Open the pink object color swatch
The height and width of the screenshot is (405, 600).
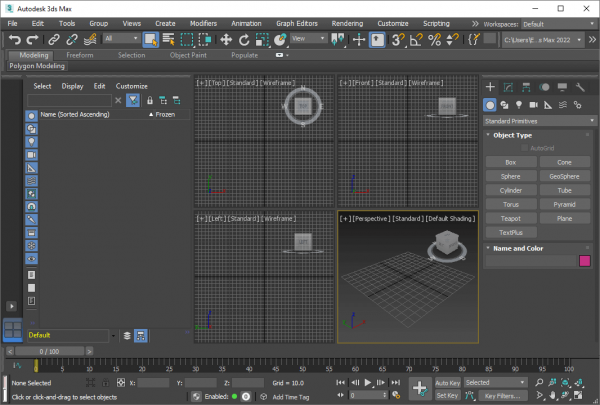[585, 261]
